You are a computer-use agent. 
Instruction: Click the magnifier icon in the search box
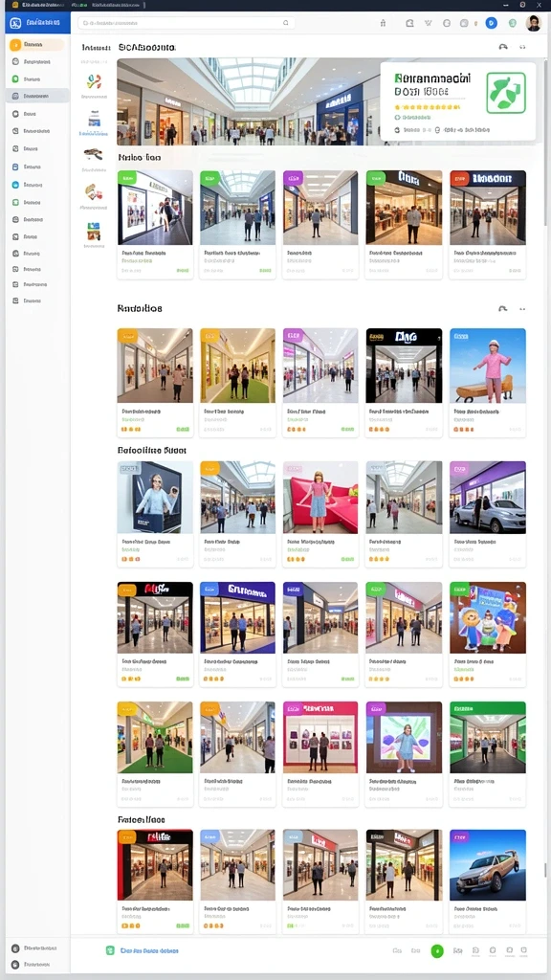285,23
